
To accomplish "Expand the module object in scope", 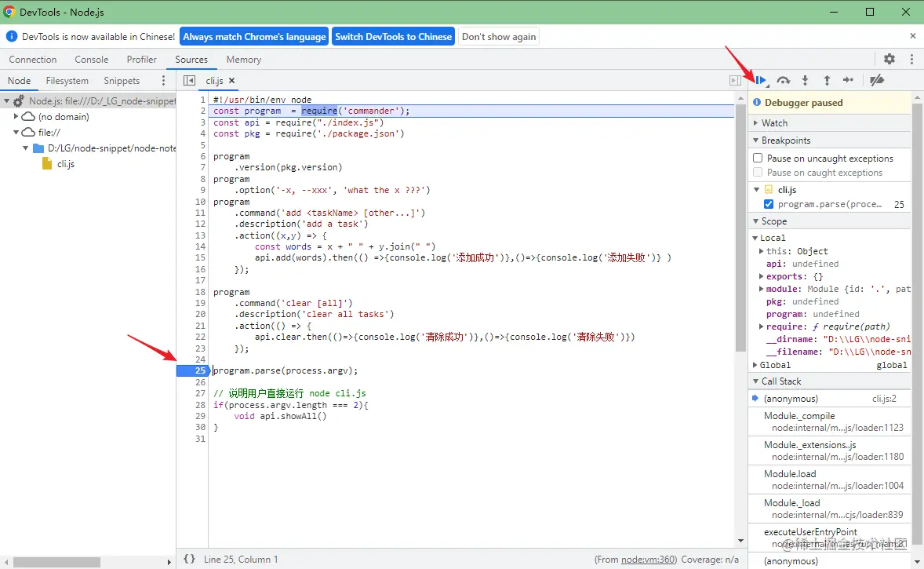I will (x=762, y=289).
